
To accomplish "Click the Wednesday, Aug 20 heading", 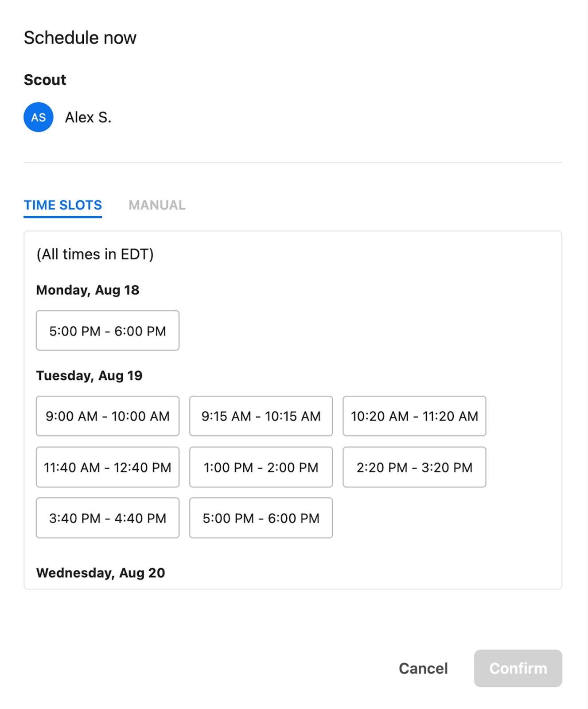I will [101, 573].
